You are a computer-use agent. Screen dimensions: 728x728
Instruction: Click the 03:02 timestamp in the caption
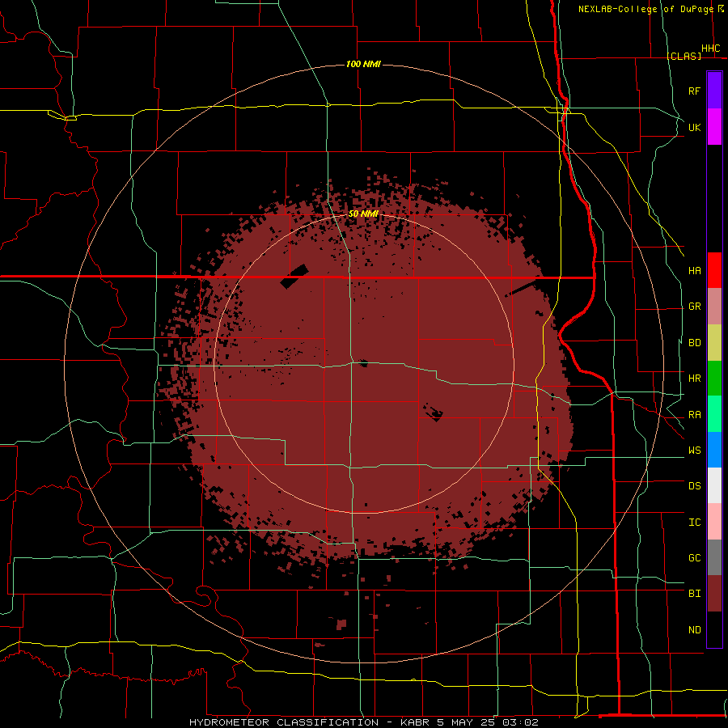[x=519, y=722]
